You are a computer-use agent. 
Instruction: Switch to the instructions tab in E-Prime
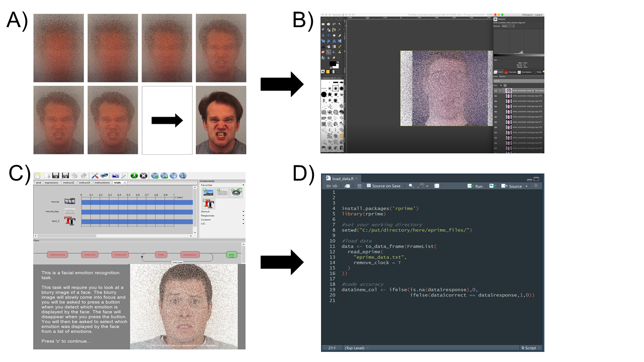point(102,183)
